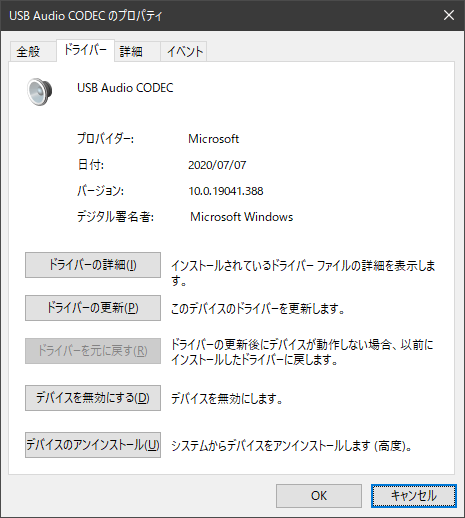Click the provider value Microsoft
The image size is (465, 518).
(x=213, y=139)
